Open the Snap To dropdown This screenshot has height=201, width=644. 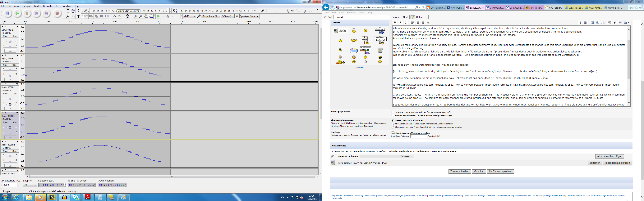(30, 185)
